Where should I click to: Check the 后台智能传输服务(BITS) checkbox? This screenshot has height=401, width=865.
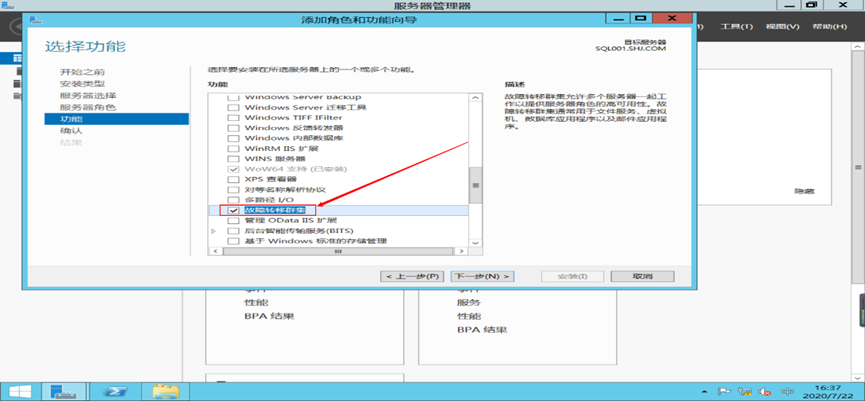[234, 231]
